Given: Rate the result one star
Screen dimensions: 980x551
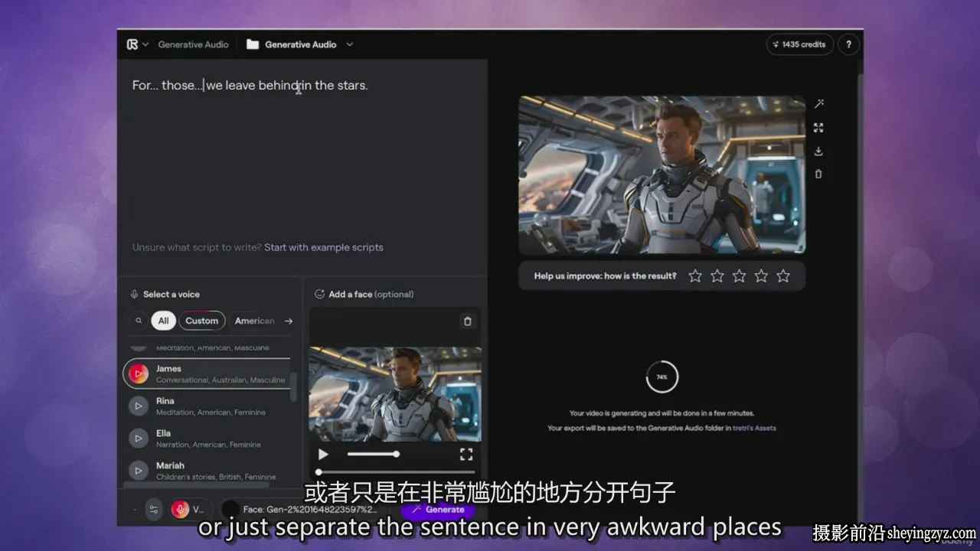Looking at the screenshot, I should tap(695, 275).
